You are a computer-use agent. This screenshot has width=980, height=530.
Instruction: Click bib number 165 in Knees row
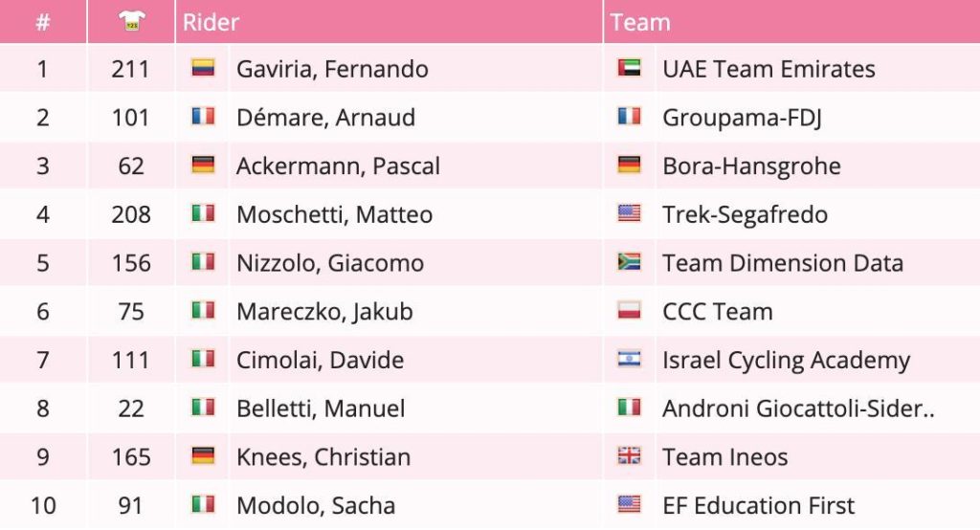(x=131, y=457)
